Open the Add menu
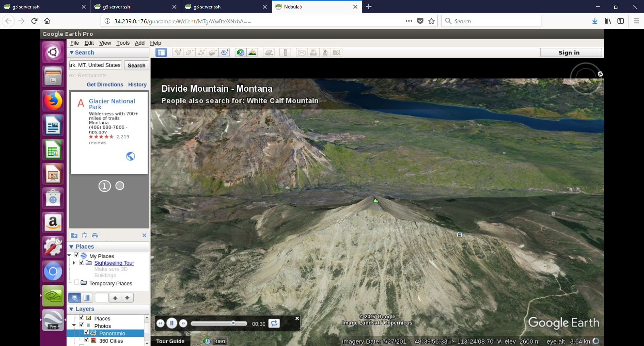644x346 pixels. (x=140, y=43)
